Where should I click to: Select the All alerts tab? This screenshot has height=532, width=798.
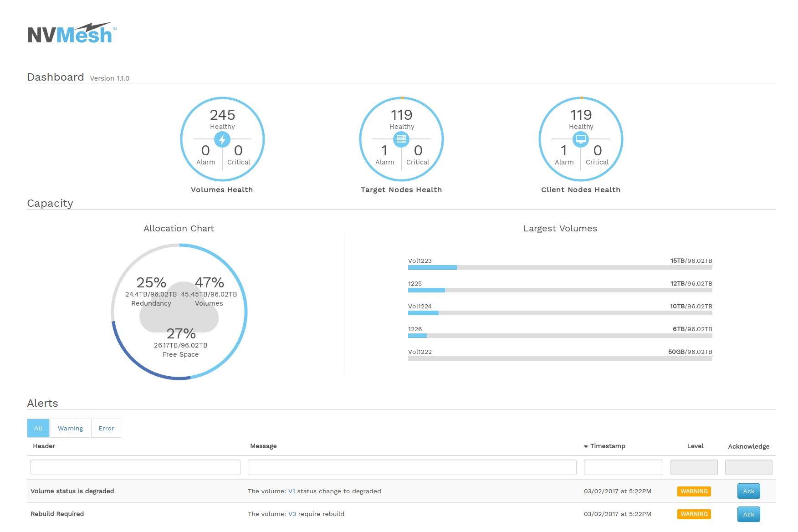click(x=38, y=428)
